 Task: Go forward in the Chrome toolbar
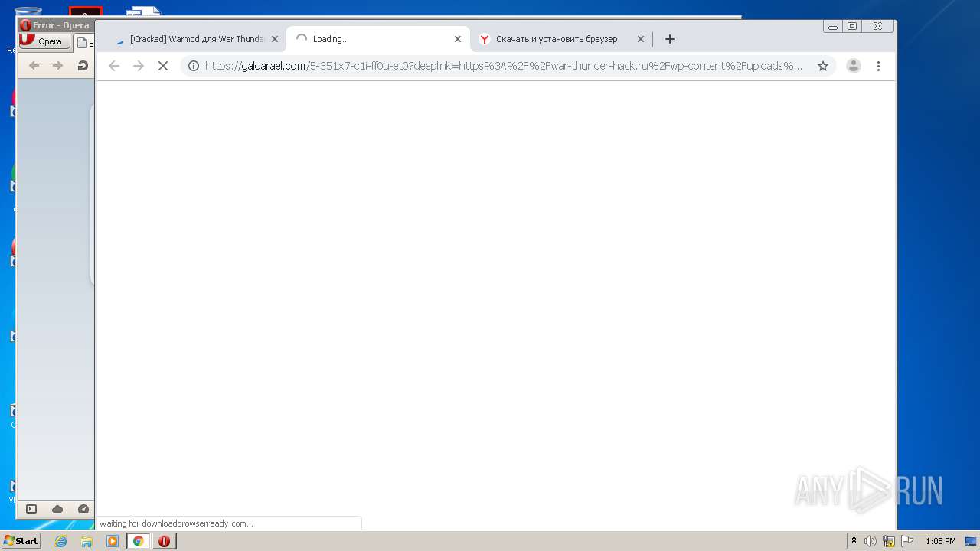[139, 66]
